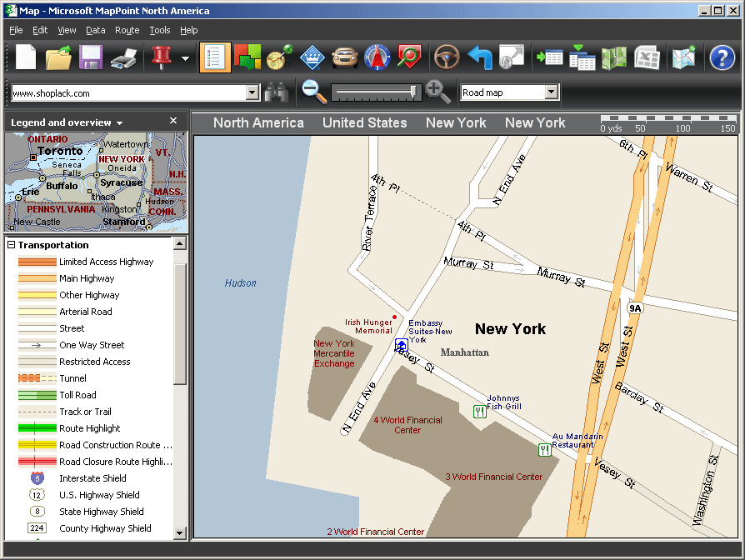Open the Edit menu
The height and width of the screenshot is (560, 745).
[40, 30]
